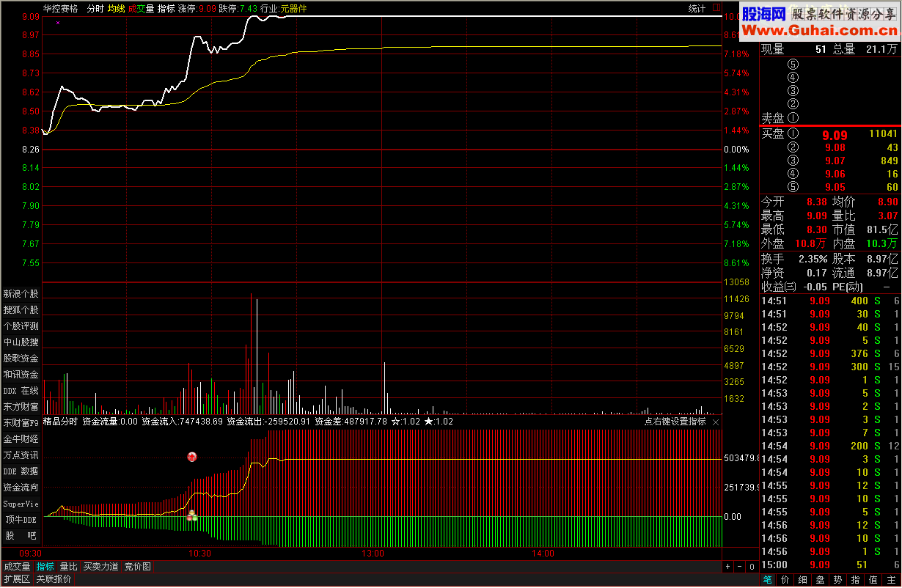Open the 关联报价 bottom tab
The width and height of the screenshot is (902, 588).
pos(54,579)
